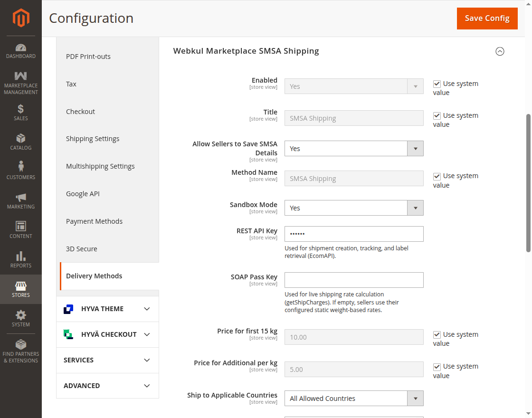Open Find Partners & Extensions icon
This screenshot has height=418, width=532.
21,344
